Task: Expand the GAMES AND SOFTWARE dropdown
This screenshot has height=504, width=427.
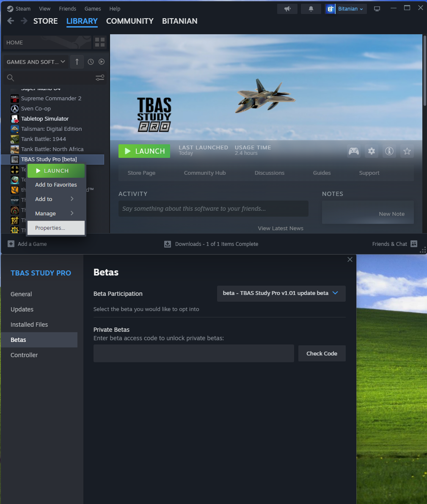Action: 36,62
